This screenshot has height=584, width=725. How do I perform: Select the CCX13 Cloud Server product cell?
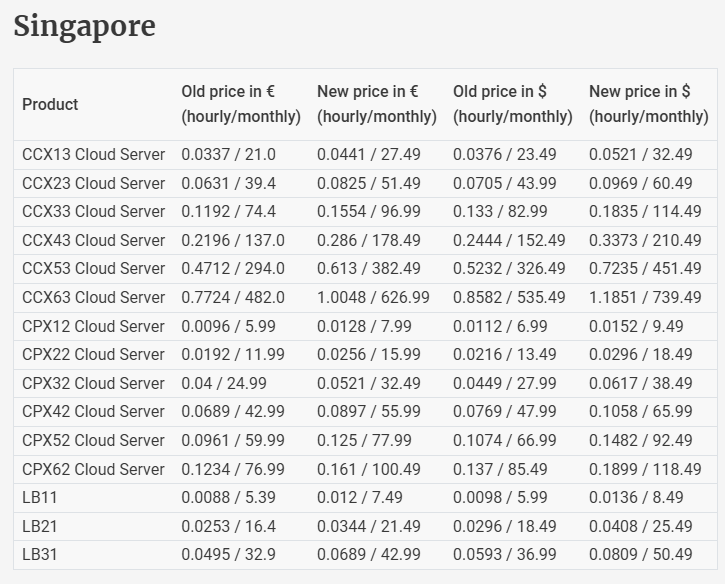click(93, 154)
